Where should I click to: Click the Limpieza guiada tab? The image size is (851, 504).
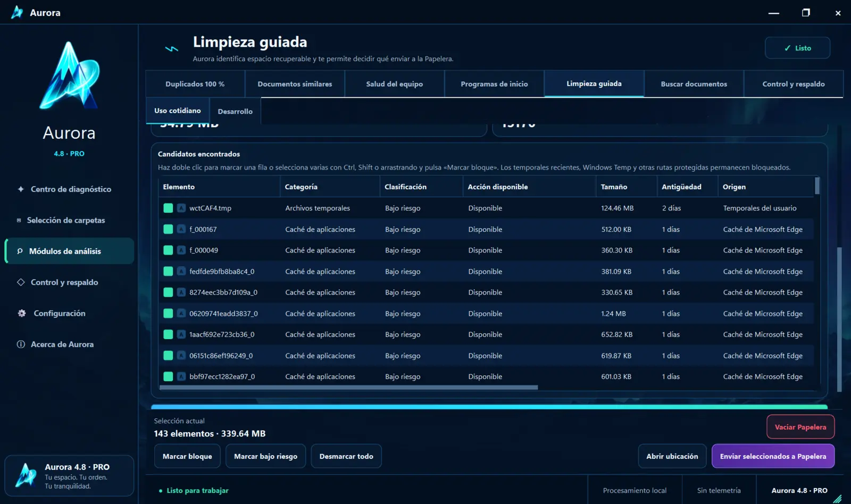[594, 83]
